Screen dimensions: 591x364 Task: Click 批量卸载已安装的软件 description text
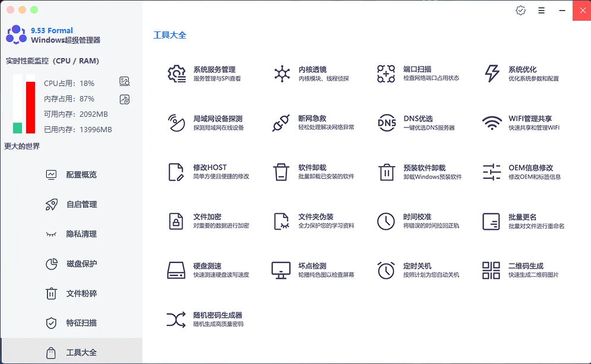coord(326,176)
